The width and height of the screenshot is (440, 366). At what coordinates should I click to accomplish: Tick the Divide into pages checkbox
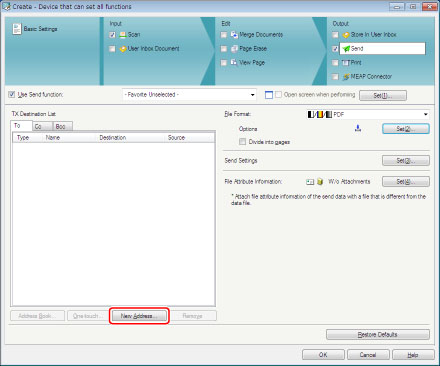pyautogui.click(x=242, y=142)
